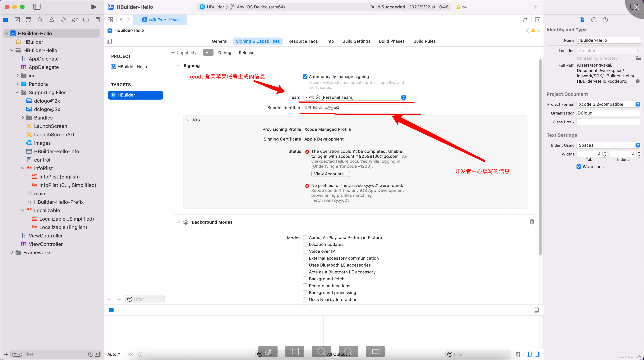Collapse the Supporting Files group
Image resolution: width=644 pixels, height=360 pixels.
(17, 92)
